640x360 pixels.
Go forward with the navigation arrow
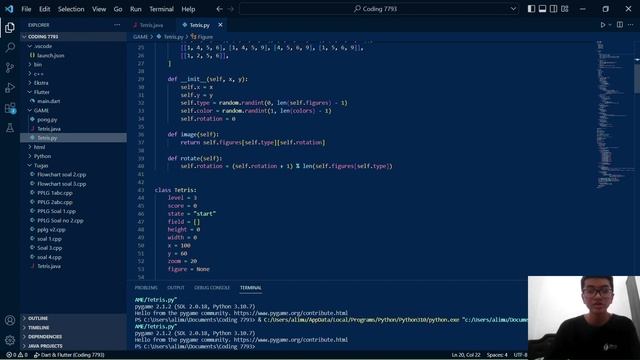[231, 9]
